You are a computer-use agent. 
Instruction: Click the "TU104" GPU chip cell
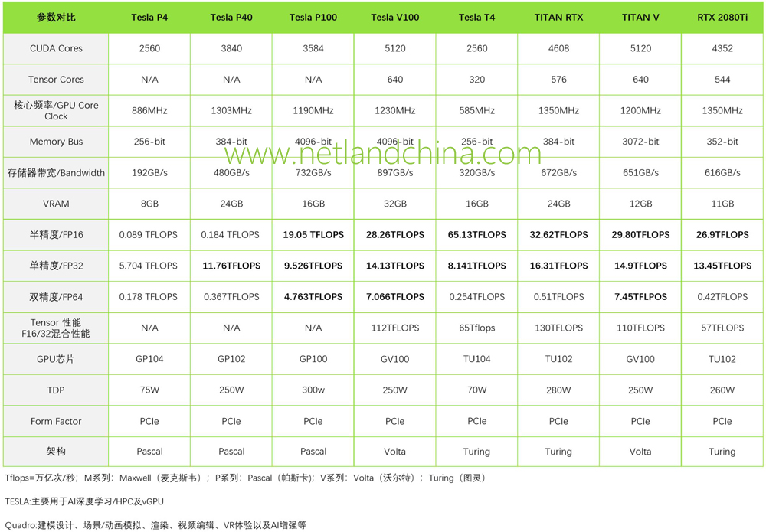(x=476, y=359)
